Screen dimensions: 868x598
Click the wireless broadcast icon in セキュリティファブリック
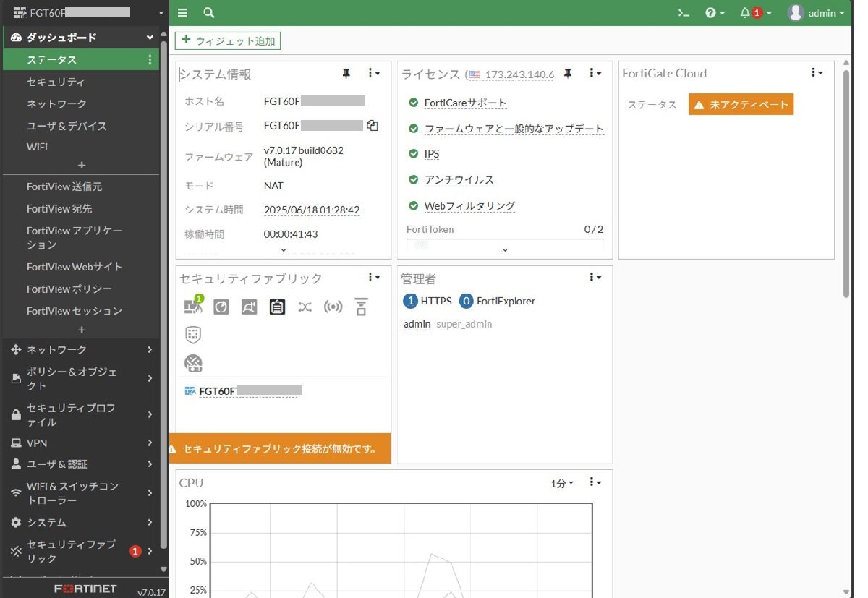[x=333, y=307]
